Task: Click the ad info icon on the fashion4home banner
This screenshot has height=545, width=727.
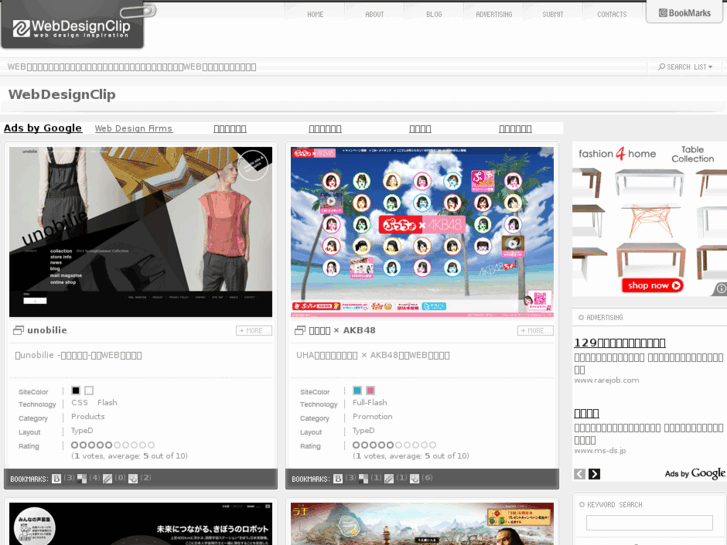Action: pyautogui.click(x=720, y=289)
